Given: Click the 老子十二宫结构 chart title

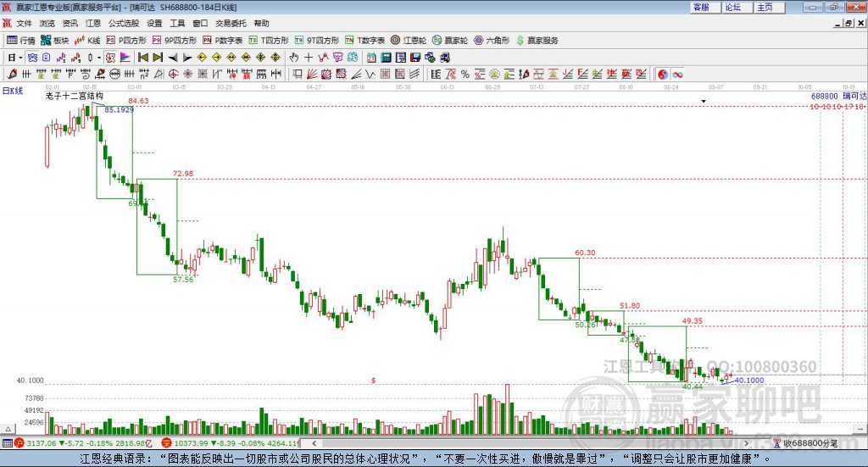Looking at the screenshot, I should coord(75,96).
